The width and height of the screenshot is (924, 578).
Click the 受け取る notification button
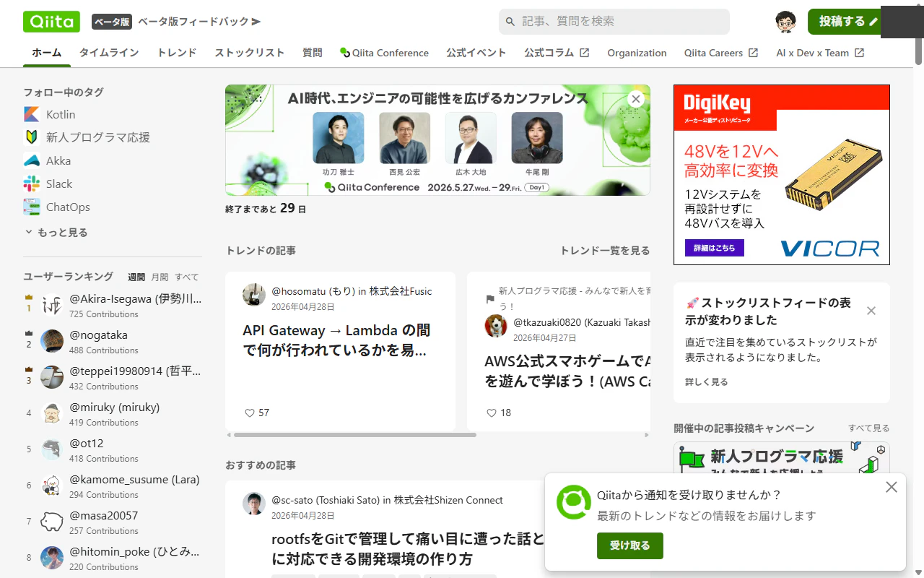point(630,545)
